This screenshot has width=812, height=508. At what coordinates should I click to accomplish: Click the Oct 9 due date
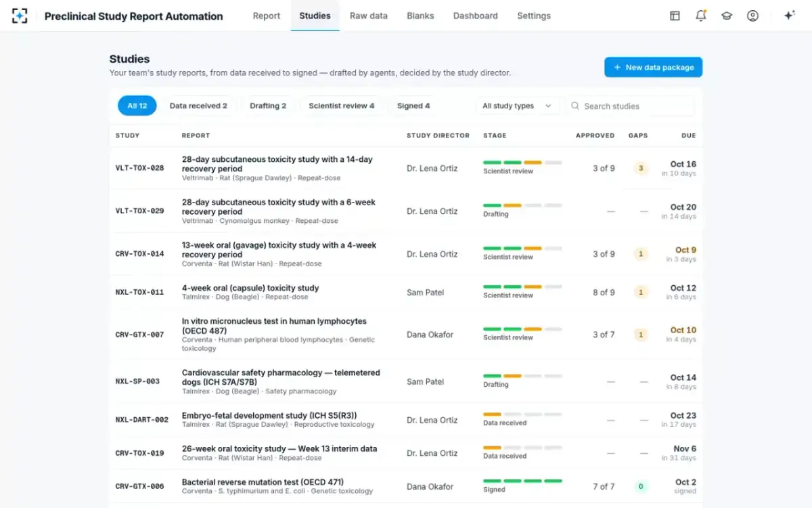tap(685, 250)
